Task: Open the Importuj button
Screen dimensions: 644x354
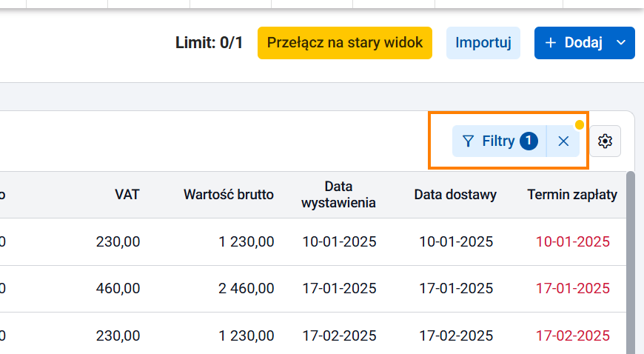Action: [483, 43]
